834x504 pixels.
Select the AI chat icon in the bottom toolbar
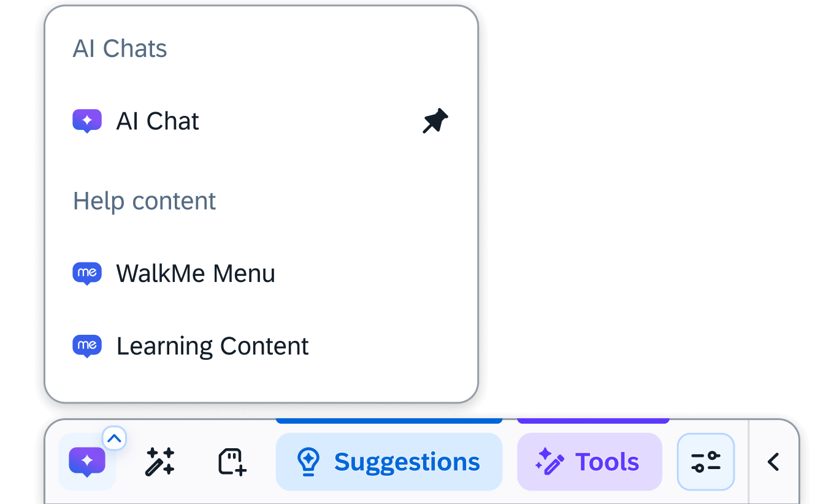[x=87, y=462]
